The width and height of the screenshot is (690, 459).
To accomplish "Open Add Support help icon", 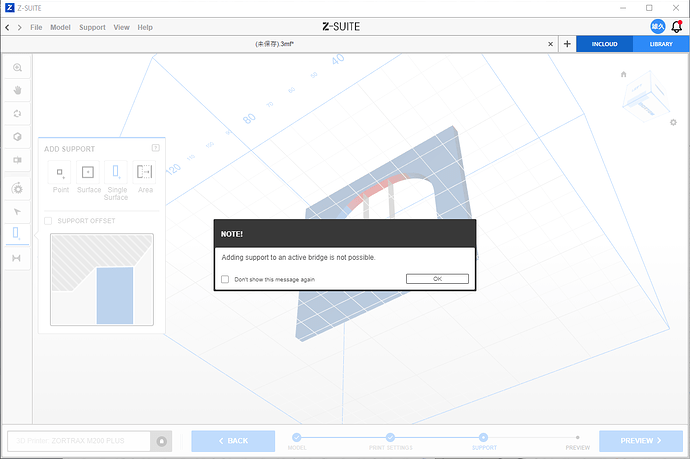I will pos(155,148).
